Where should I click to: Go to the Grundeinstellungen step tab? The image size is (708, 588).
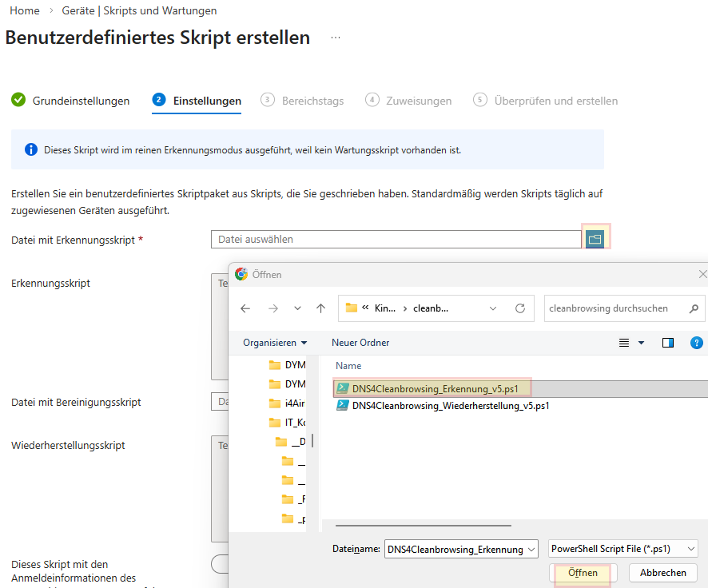pyautogui.click(x=70, y=101)
